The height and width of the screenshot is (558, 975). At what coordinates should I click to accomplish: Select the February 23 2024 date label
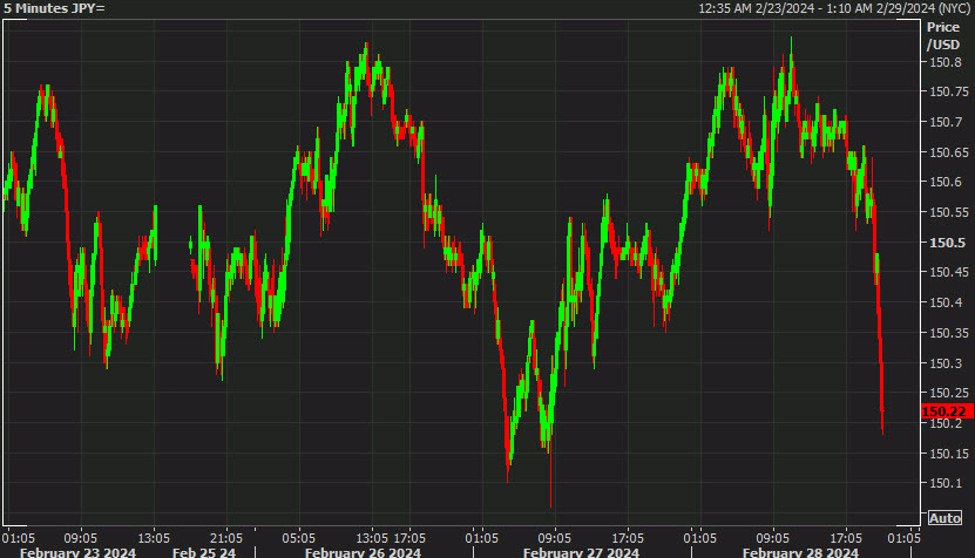78,552
